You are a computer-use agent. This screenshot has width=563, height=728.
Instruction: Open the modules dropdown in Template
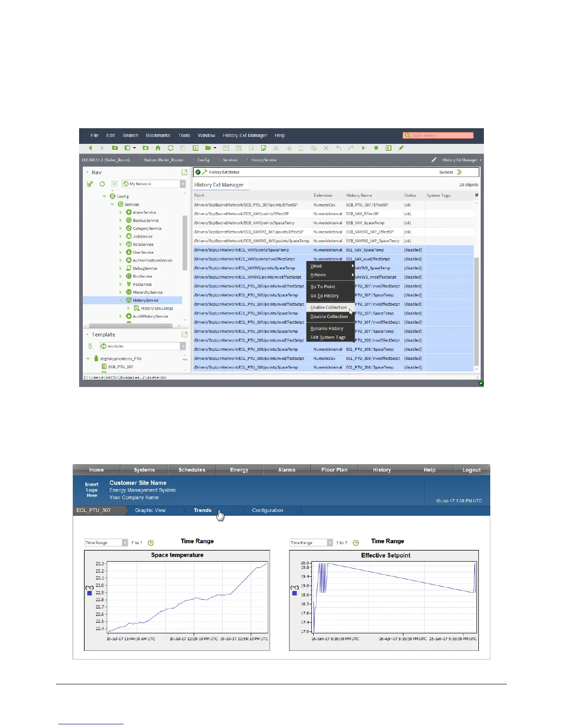point(183,346)
